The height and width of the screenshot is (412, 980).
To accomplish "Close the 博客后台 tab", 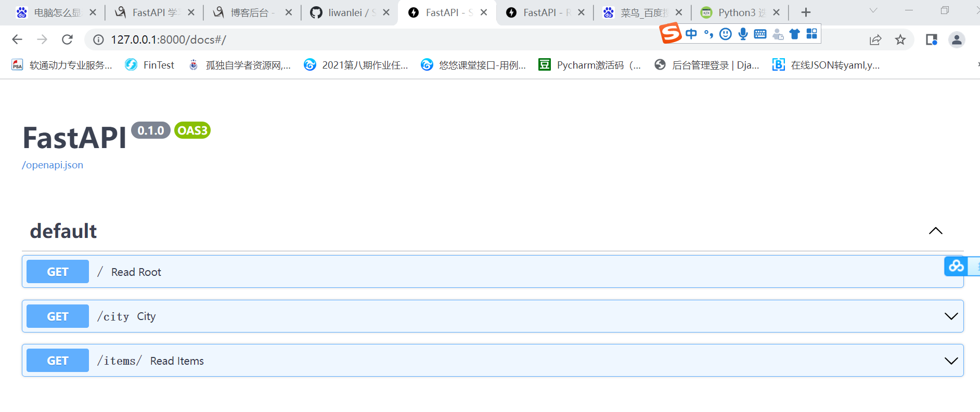I will coord(289,12).
